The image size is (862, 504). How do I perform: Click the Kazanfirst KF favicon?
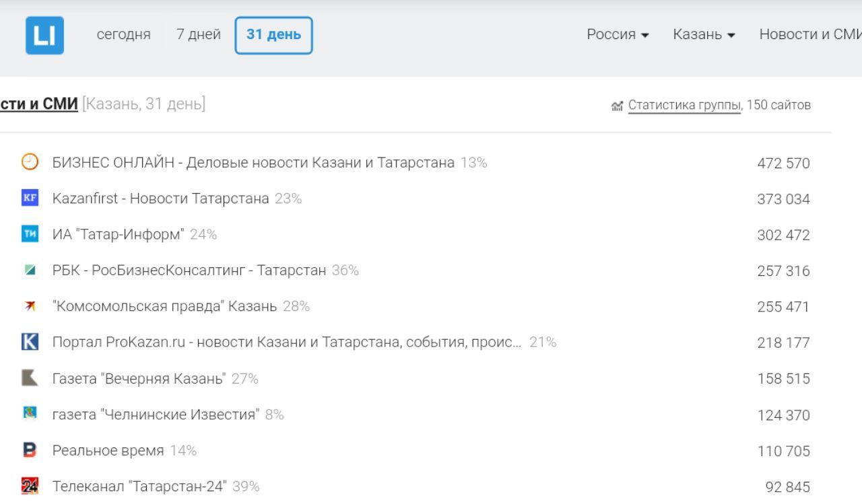tap(30, 198)
